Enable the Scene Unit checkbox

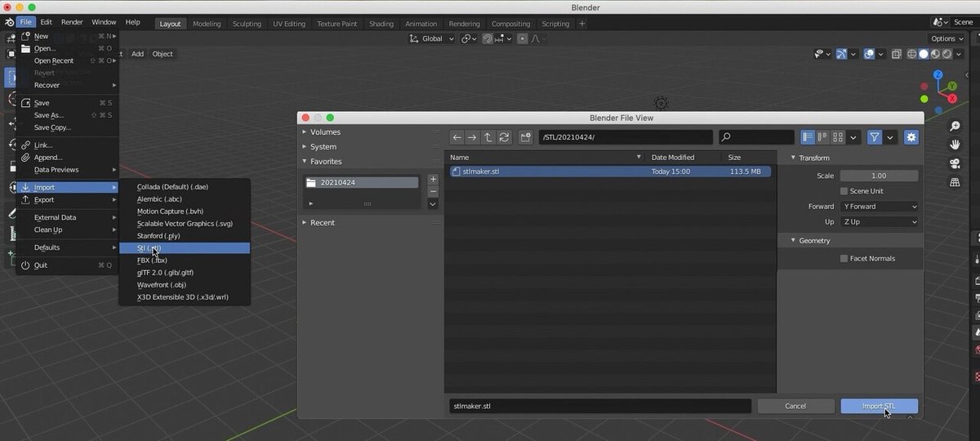844,191
